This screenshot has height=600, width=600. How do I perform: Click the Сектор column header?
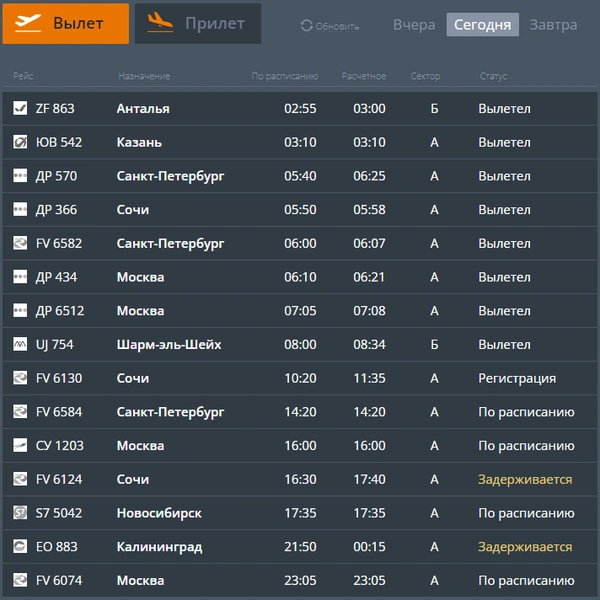pos(425,76)
